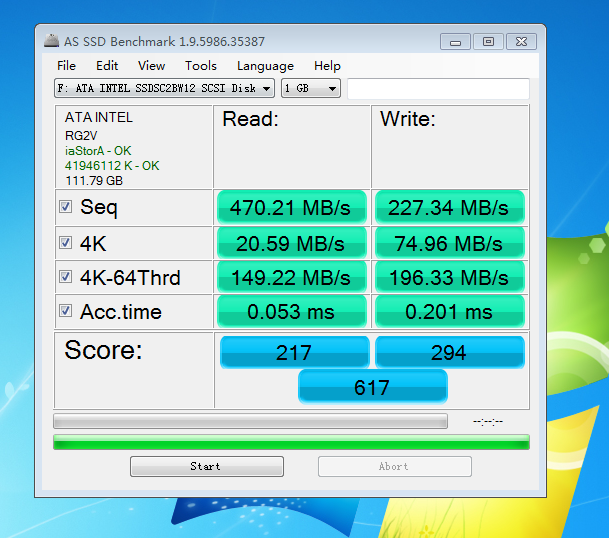
Task: Click the 4K-64Thrd row label
Action: pyautogui.click(x=130, y=277)
